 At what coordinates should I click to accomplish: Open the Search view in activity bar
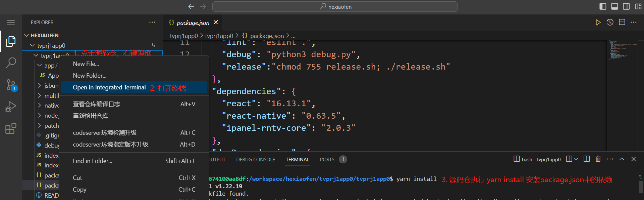click(x=11, y=63)
